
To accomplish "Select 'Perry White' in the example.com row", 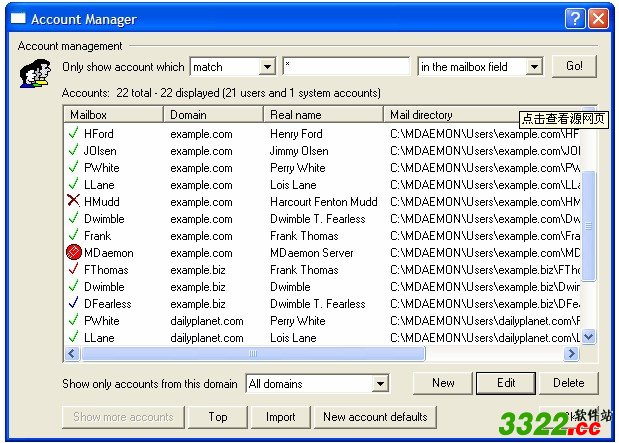I will click(298, 168).
